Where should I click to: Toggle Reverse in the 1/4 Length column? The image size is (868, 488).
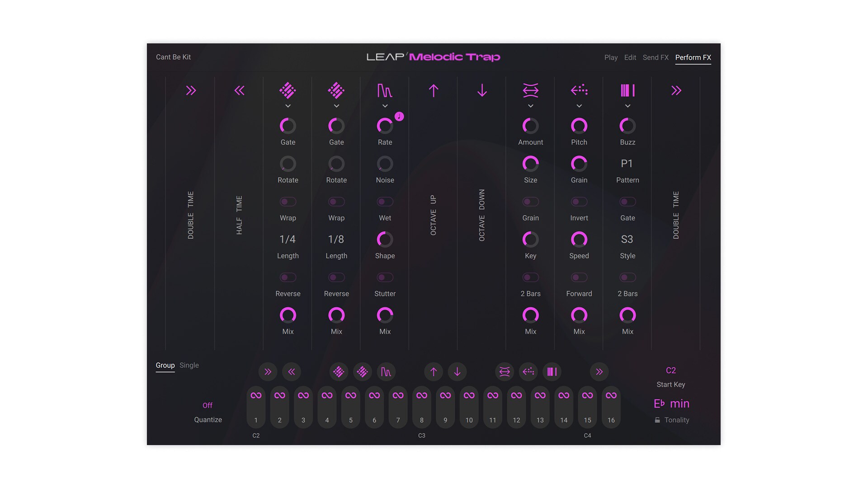tap(288, 277)
